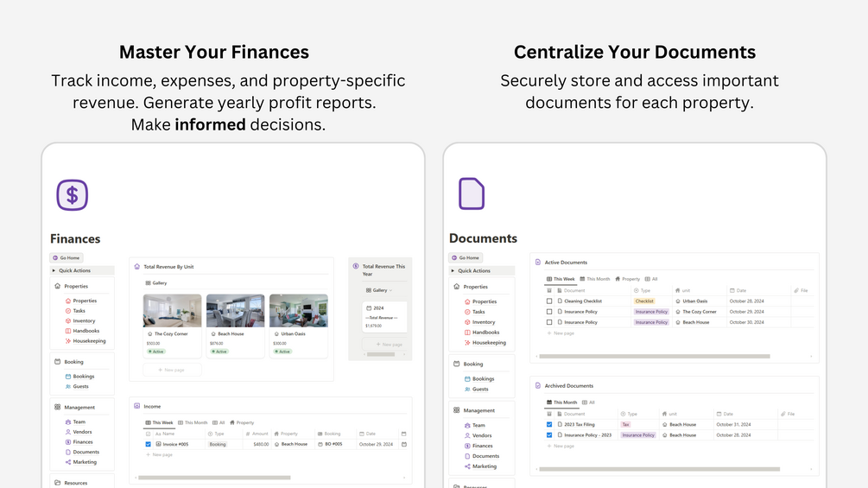
Task: Open the Urban Oasis gallery card photo
Action: click(298, 311)
